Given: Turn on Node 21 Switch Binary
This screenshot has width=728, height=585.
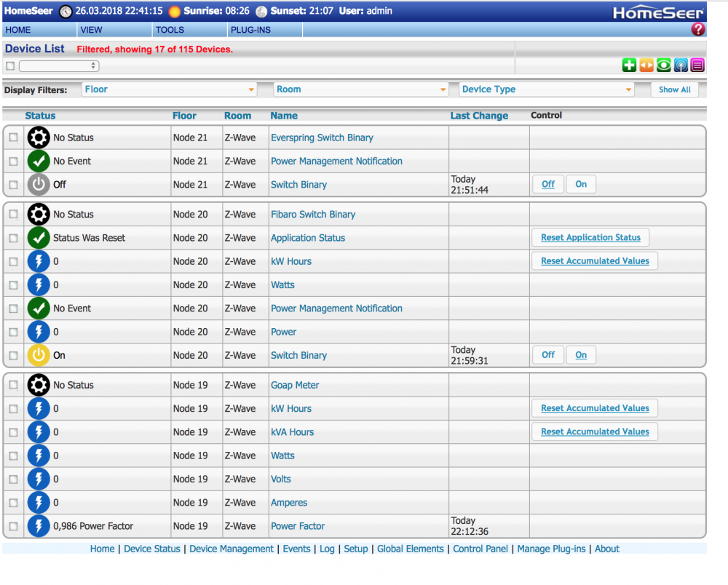Looking at the screenshot, I should (x=581, y=185).
